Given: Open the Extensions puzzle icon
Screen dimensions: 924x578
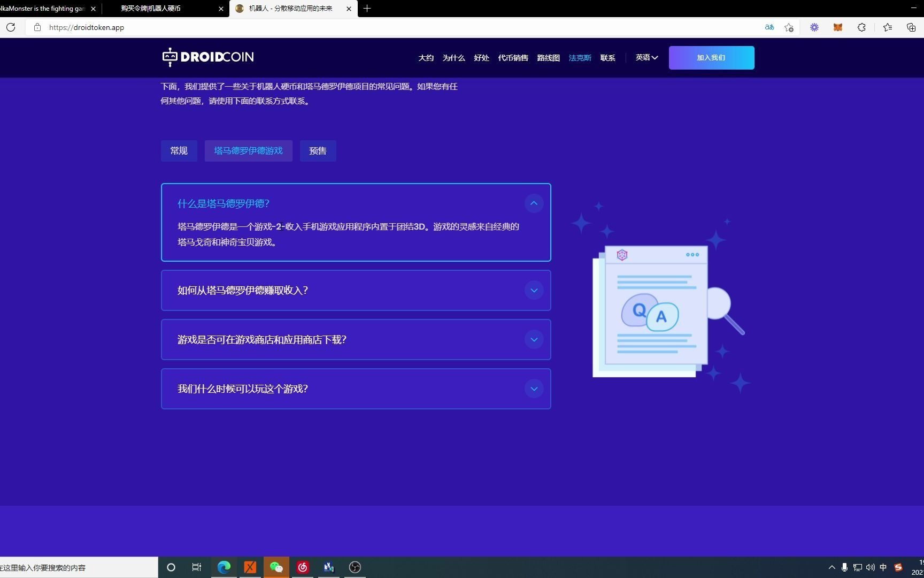Looking at the screenshot, I should (x=861, y=27).
